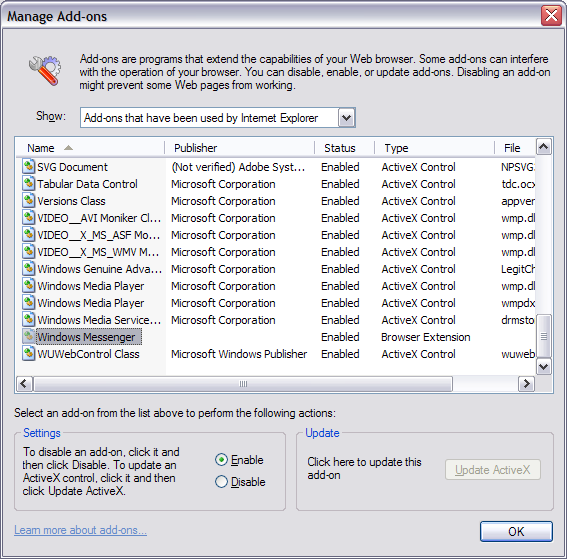Click the Windows Messenger add-on icon

click(x=28, y=337)
